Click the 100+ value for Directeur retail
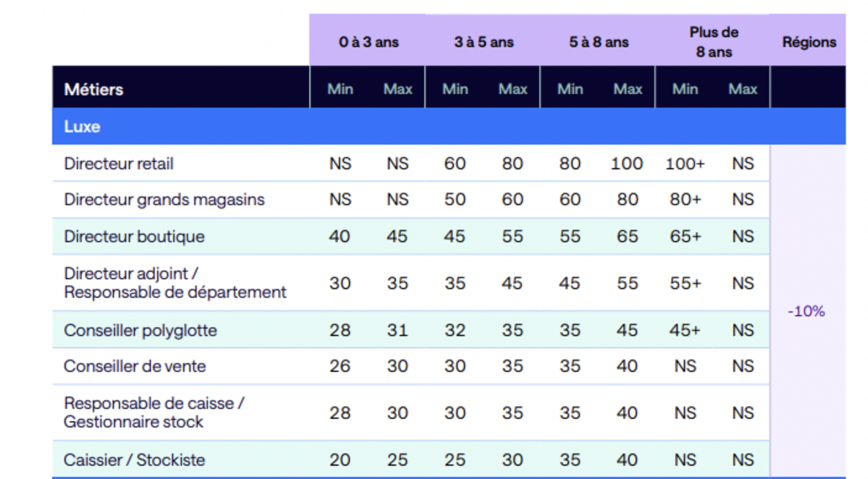Viewport: 868px width, 479px height. (685, 164)
